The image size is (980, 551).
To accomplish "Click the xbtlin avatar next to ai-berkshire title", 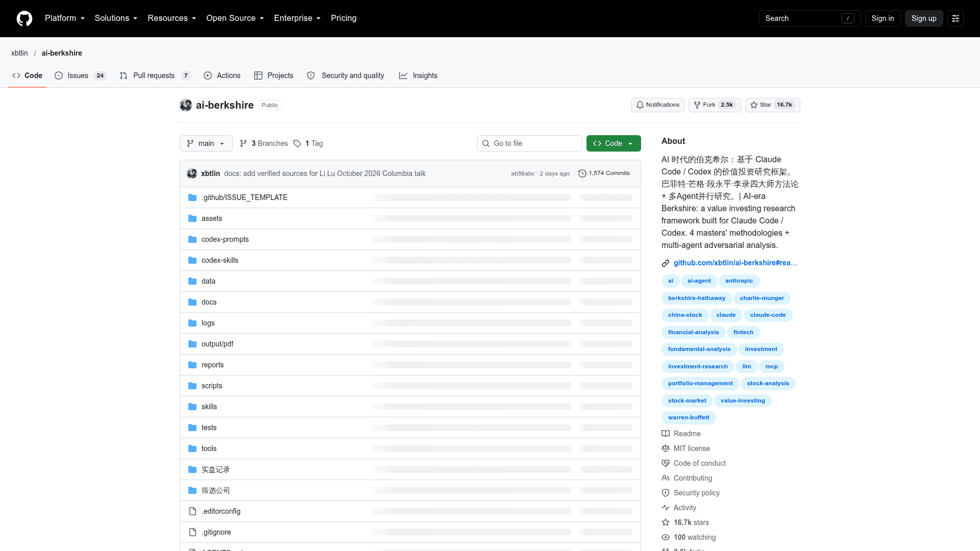I will coord(186,105).
